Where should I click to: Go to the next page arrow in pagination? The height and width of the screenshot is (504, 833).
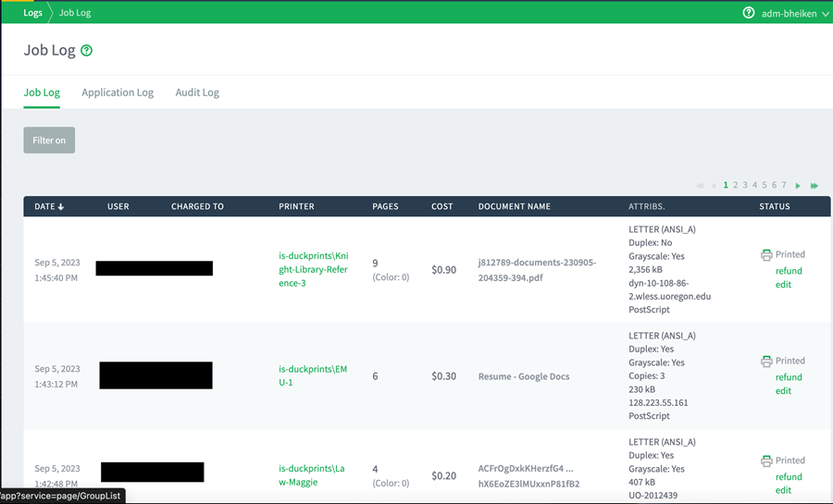[x=798, y=186]
